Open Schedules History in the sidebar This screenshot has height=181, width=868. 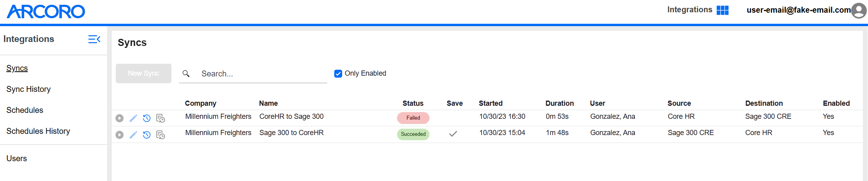38,131
